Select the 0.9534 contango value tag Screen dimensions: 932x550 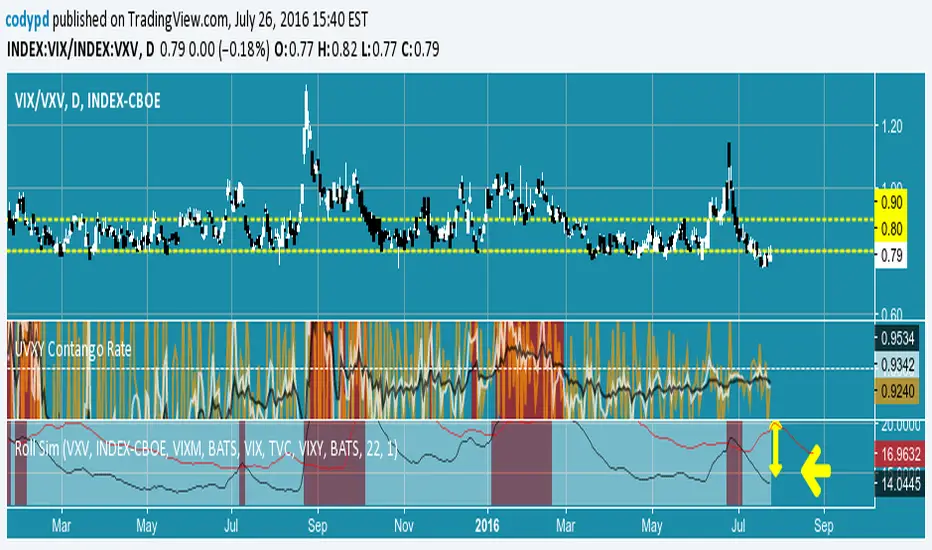pos(898,338)
